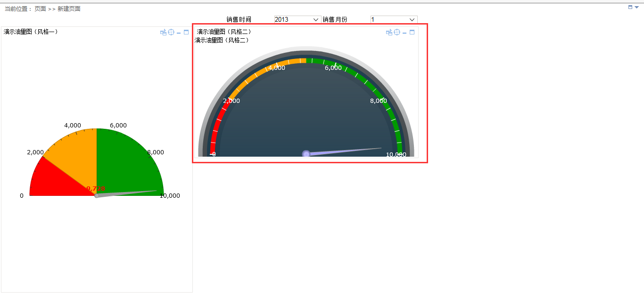Click the 4,000 tick label on 风格二 gauge
This screenshot has height=294, width=644.
pyautogui.click(x=277, y=68)
